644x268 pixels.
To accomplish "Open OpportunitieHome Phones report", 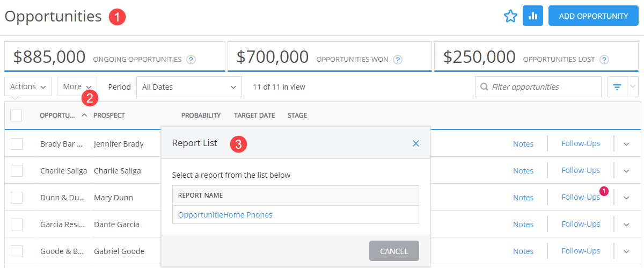I will 225,214.
